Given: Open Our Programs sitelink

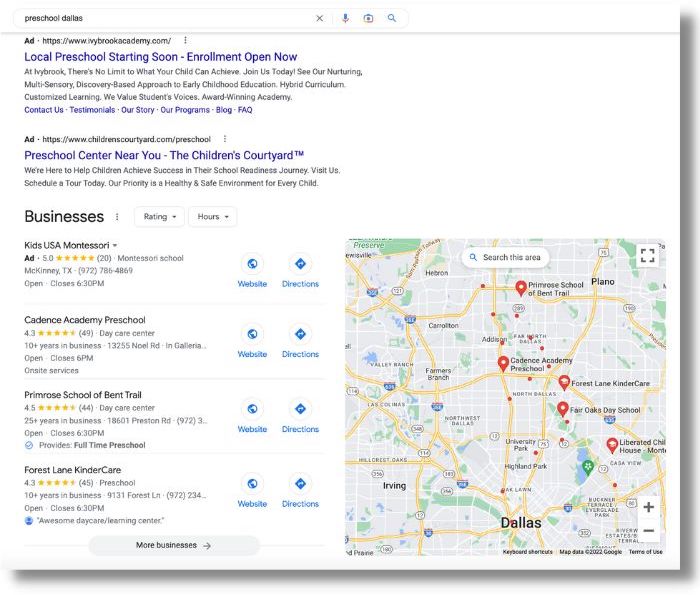Looking at the screenshot, I should tap(185, 110).
